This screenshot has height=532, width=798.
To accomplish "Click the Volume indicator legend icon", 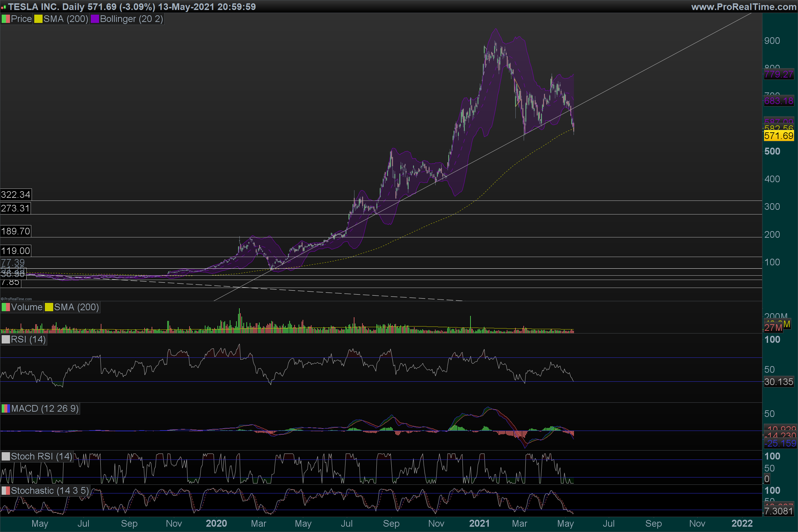I will click(x=6, y=307).
